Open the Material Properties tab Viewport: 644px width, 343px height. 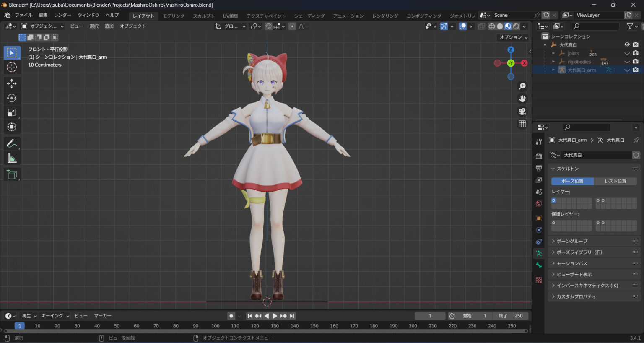[538, 280]
